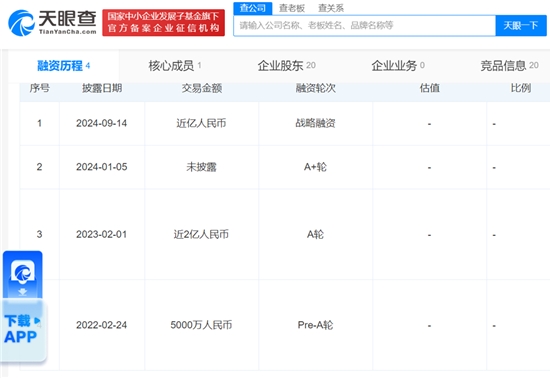Image resolution: width=550 pixels, height=378 pixels.
Task: Click the 下载APP download button
Action: 23,330
